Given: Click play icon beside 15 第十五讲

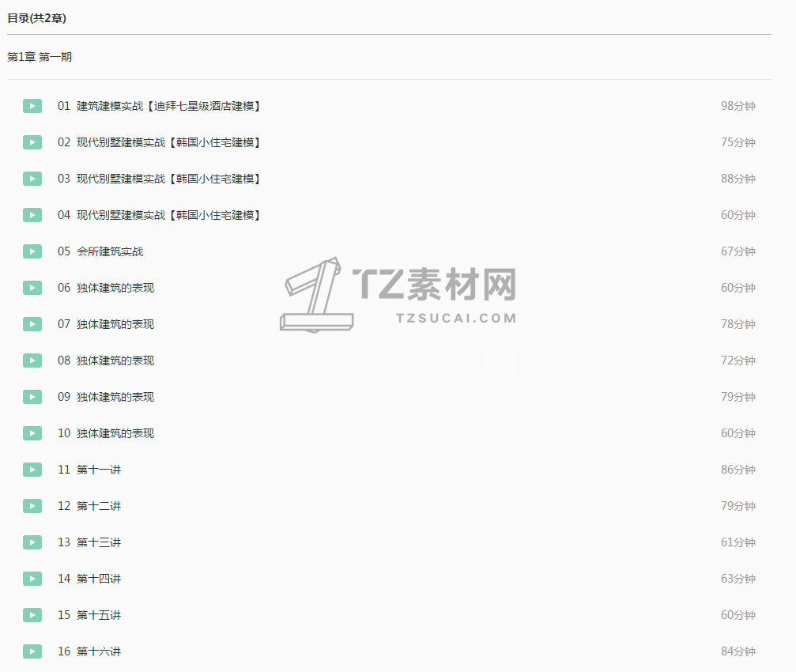Looking at the screenshot, I should [x=32, y=615].
